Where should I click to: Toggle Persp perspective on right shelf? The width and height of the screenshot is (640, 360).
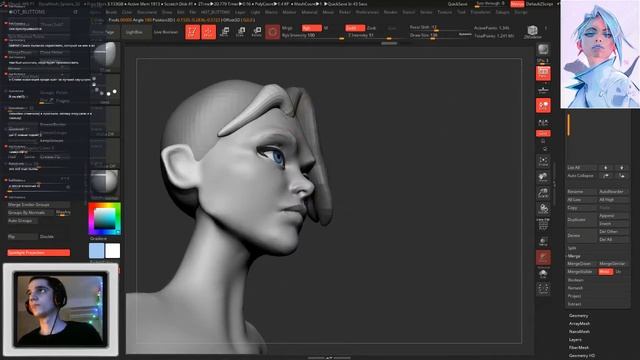pyautogui.click(x=543, y=73)
